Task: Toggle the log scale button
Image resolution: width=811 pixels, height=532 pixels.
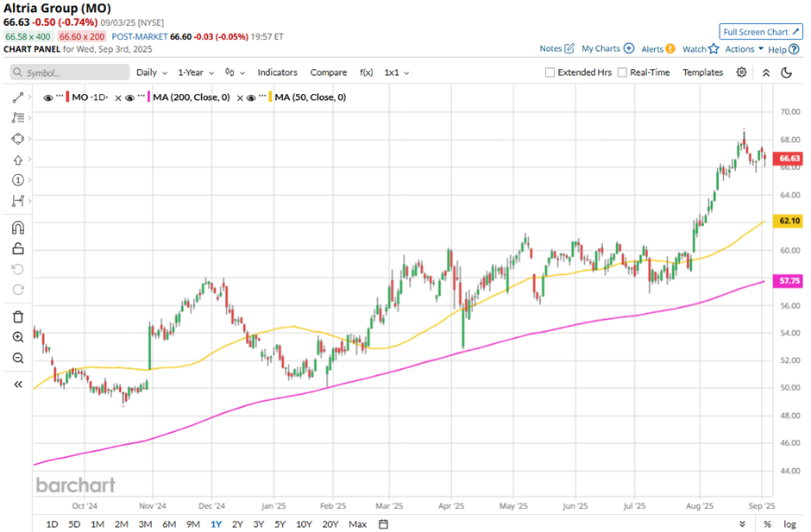Action: point(789,524)
